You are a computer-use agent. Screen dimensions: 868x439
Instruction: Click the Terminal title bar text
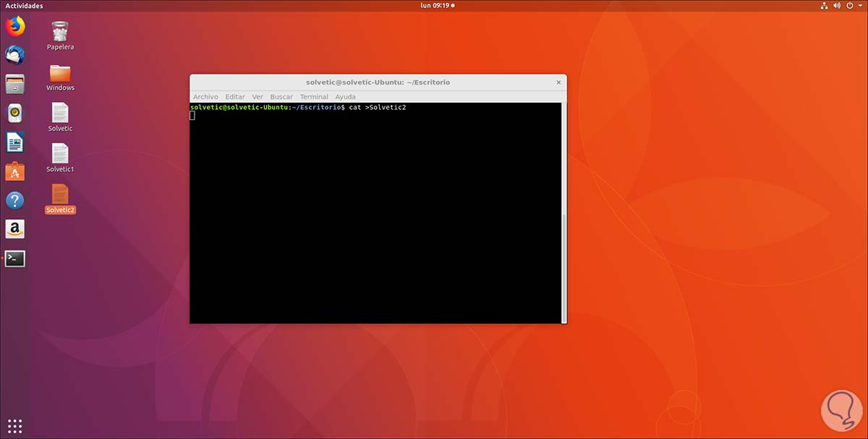[378, 82]
